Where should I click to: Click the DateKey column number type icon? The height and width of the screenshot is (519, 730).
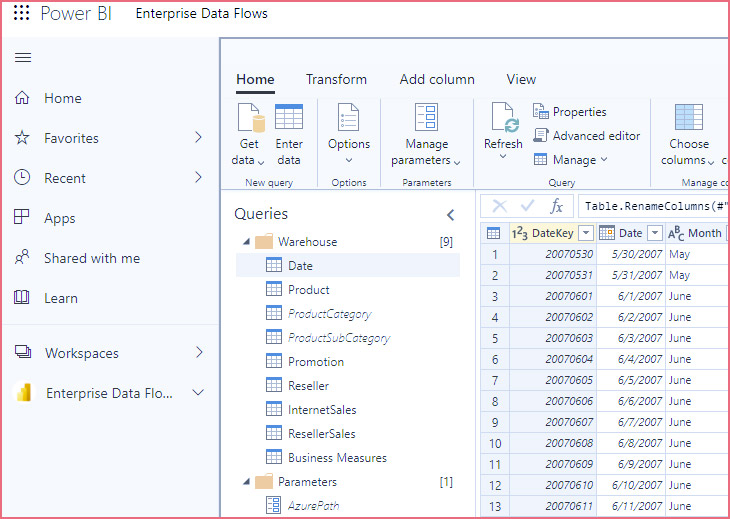point(520,233)
